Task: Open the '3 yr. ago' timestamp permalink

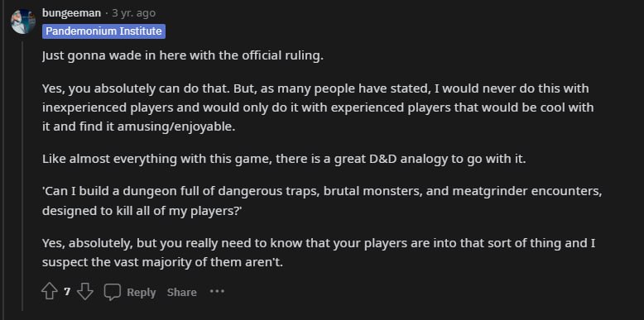Action: point(134,13)
